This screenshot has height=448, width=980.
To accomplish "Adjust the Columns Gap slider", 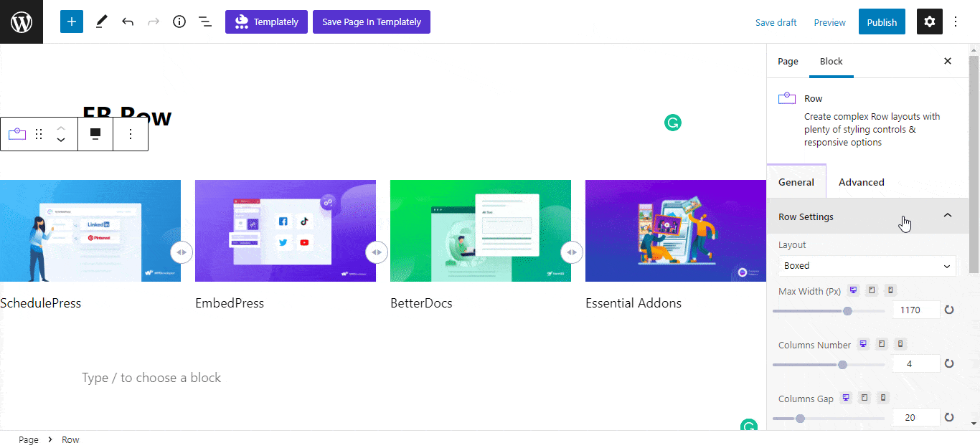I will click(x=829, y=419).
